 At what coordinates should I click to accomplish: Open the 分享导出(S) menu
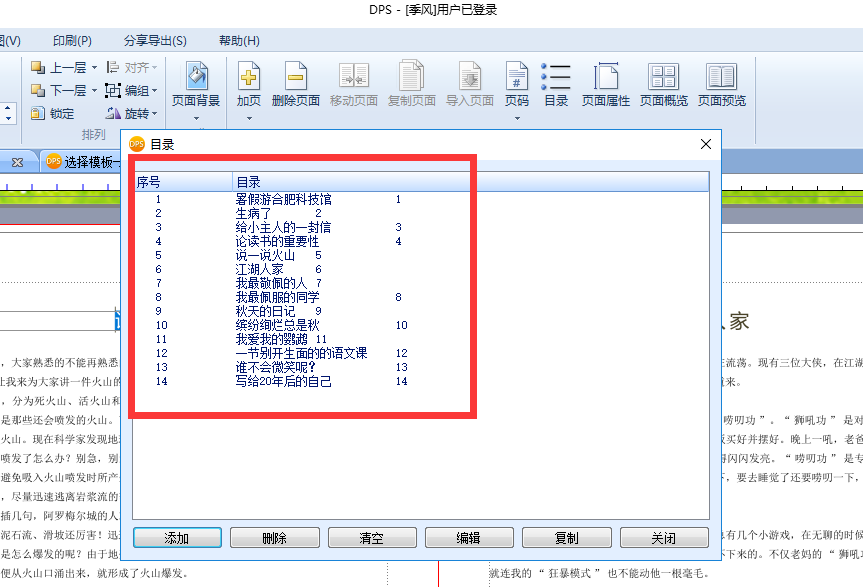pos(155,41)
